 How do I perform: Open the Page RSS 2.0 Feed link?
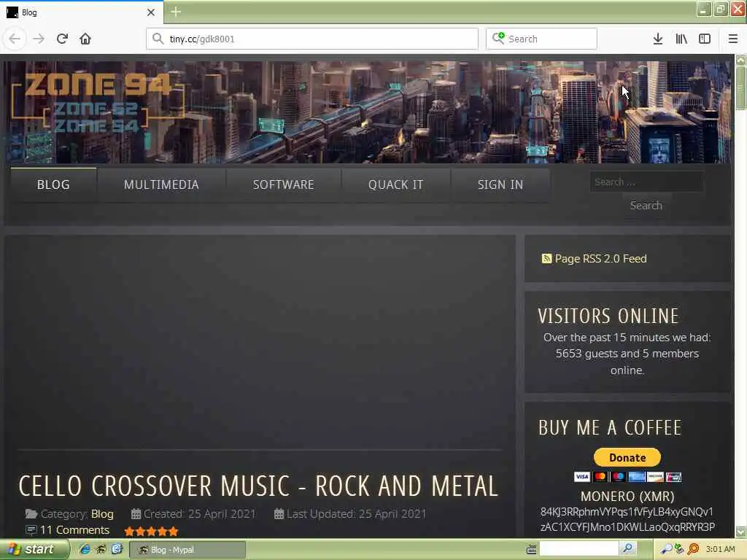600,259
